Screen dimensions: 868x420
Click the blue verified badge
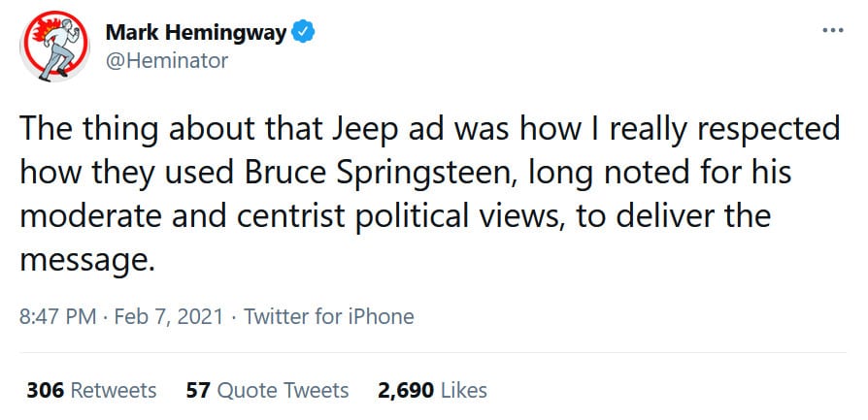tap(304, 34)
